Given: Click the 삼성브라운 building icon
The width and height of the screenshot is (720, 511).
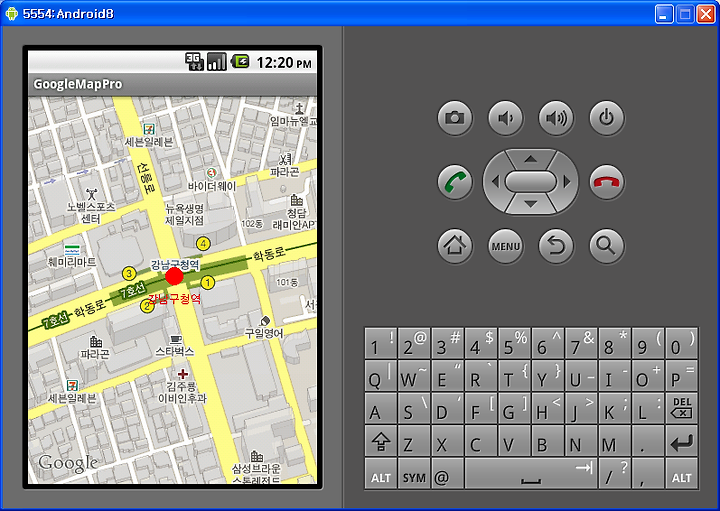Looking at the screenshot, I should tap(257, 456).
